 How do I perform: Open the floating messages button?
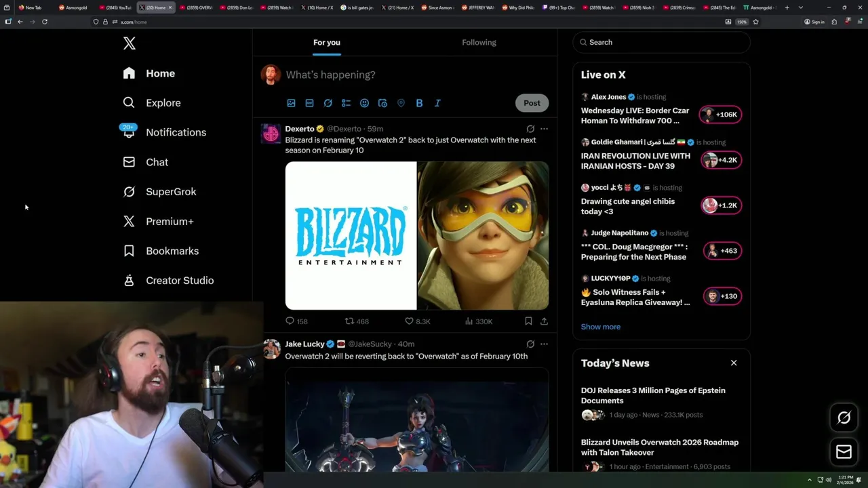point(844,451)
